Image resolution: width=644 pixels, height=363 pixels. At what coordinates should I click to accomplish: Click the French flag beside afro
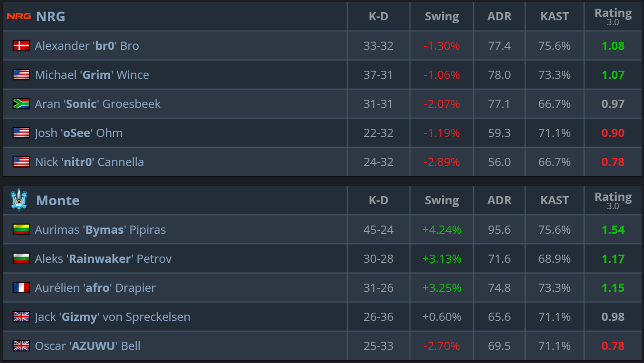(x=21, y=288)
